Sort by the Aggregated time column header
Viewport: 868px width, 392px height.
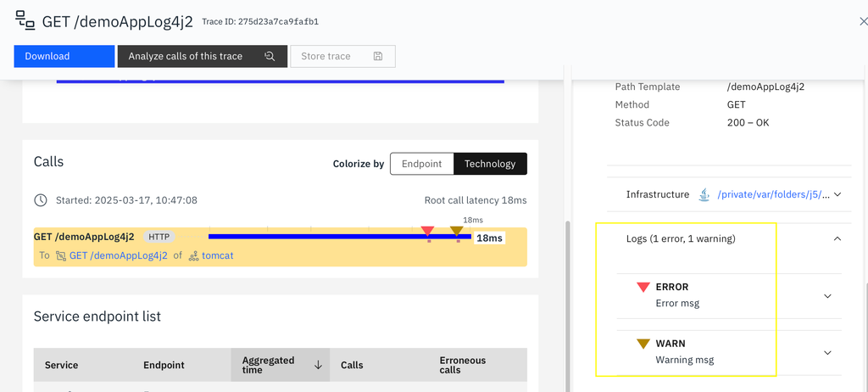pyautogui.click(x=281, y=365)
